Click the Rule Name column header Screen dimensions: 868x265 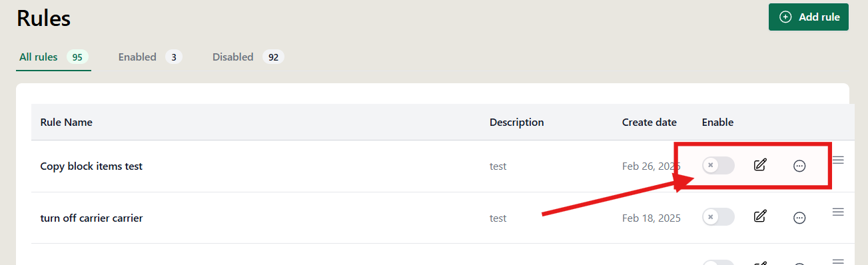[x=67, y=123]
